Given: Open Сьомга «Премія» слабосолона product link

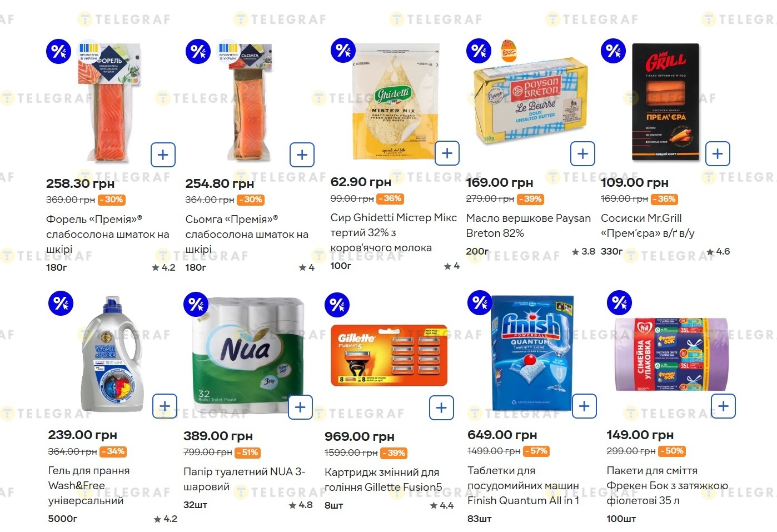Looking at the screenshot, I should coord(246,234).
